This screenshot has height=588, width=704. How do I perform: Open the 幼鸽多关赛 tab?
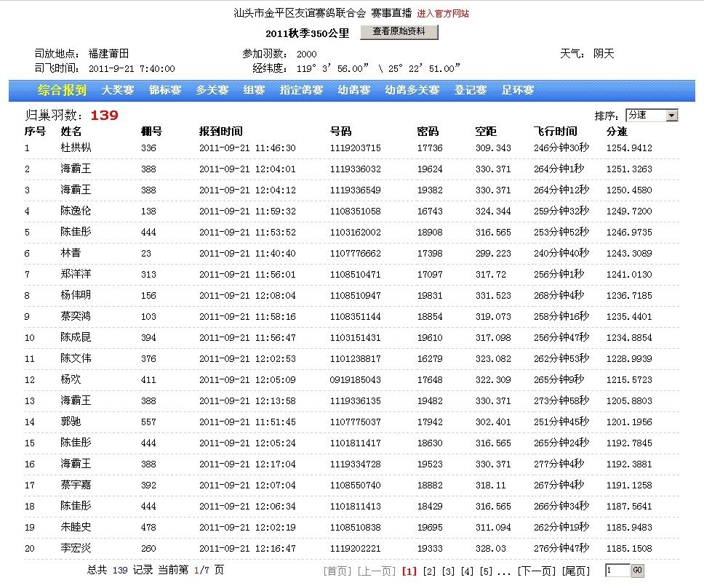tap(412, 90)
